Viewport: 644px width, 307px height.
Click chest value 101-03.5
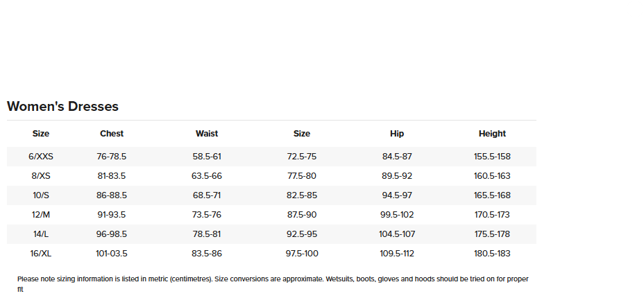pos(112,254)
